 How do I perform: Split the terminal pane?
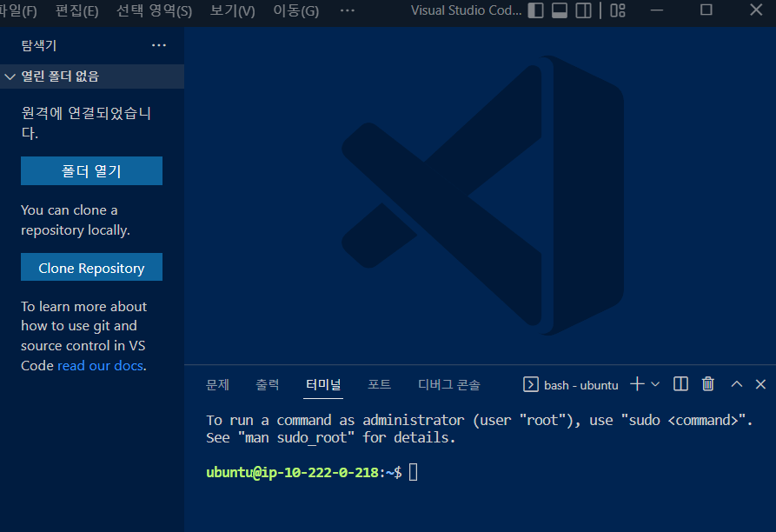point(680,384)
